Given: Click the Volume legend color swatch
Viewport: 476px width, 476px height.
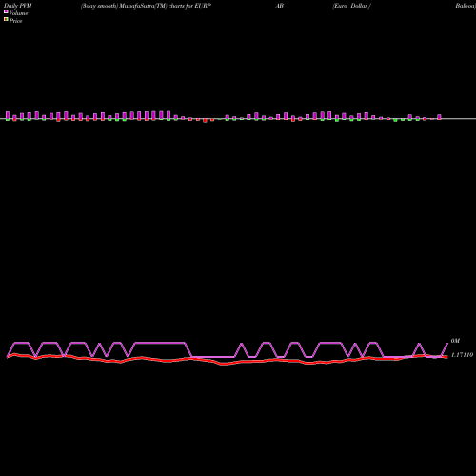Looking at the screenshot, I should (x=6, y=11).
